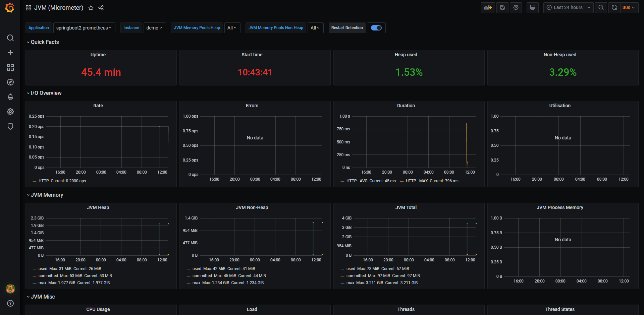Open the Utilisation panel title menu
The width and height of the screenshot is (644, 315).
click(560, 106)
